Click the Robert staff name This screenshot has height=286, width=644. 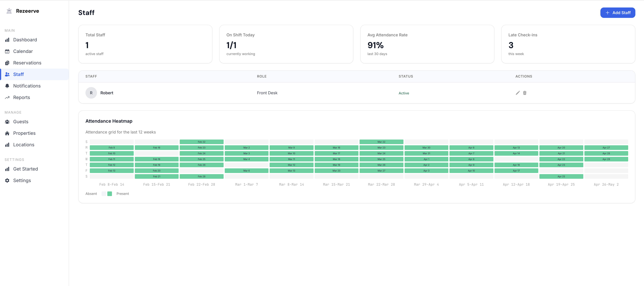(107, 93)
